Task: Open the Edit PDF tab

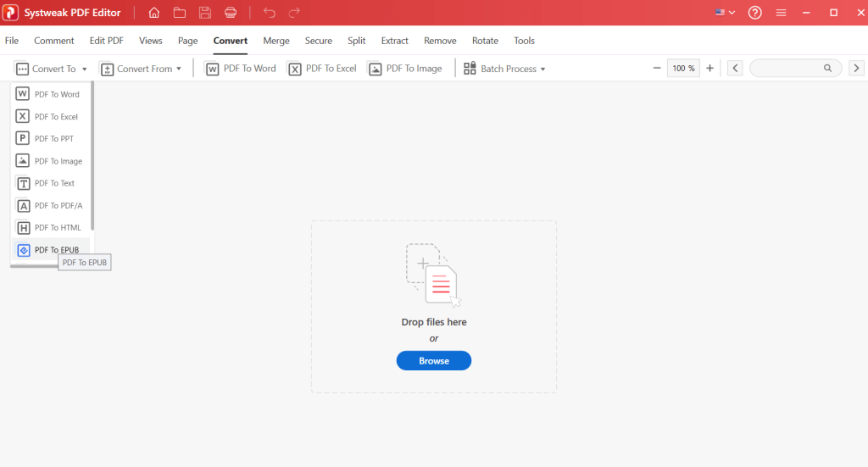Action: coord(106,41)
